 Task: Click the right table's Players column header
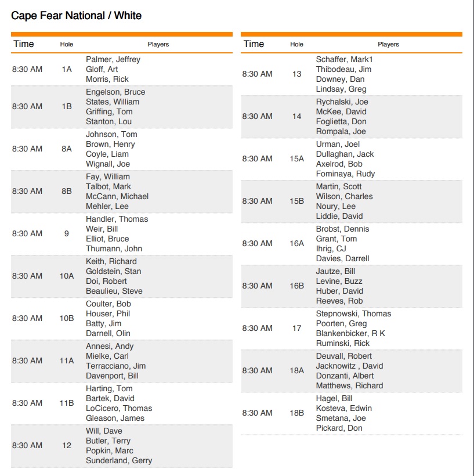[x=388, y=44]
